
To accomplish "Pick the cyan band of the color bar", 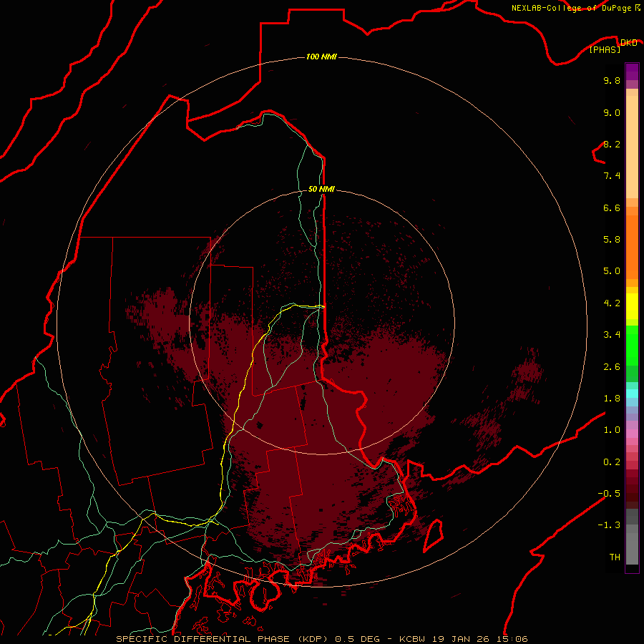I will click(x=632, y=394).
